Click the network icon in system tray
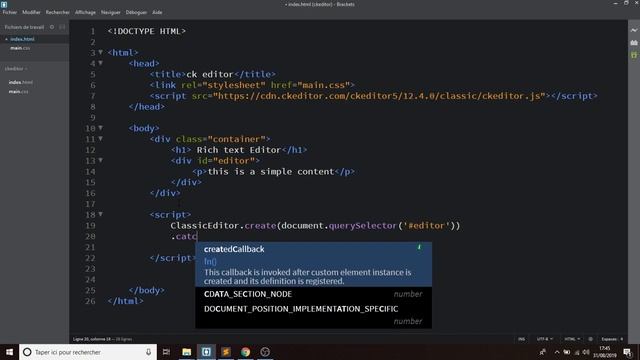640x360 pixels. point(577,352)
